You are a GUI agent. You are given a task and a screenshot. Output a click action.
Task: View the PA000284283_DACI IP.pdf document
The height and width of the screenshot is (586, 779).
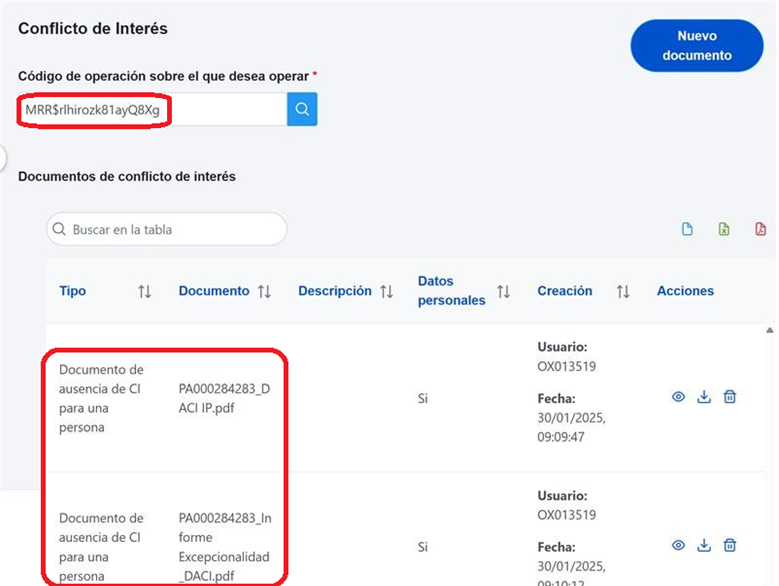[678, 397]
